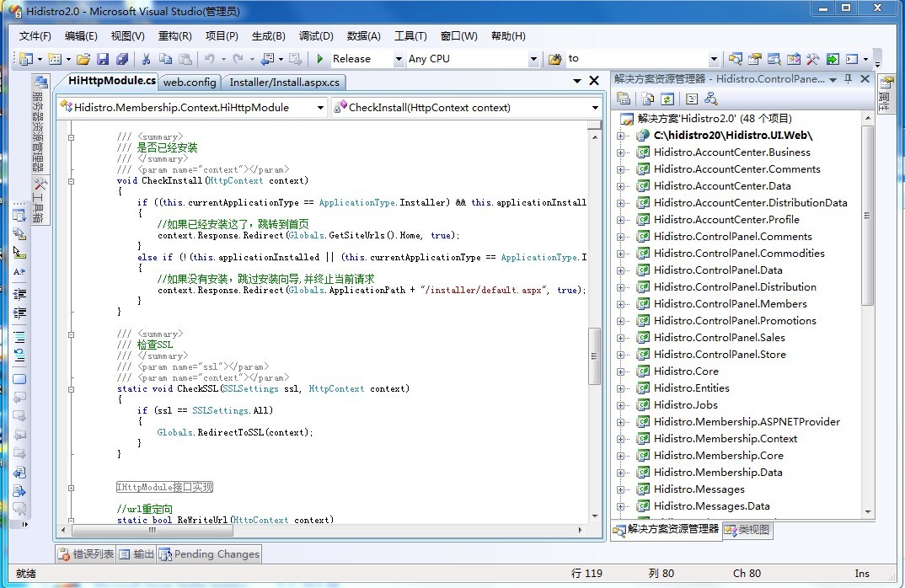This screenshot has height=588, width=905.
Task: Save the current file with floppy icon
Action: [103, 59]
